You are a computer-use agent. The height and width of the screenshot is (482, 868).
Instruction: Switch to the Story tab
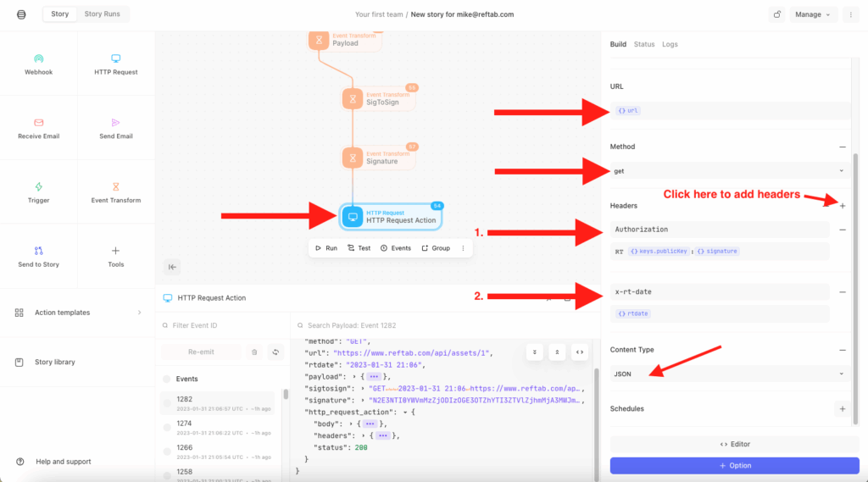(60, 14)
